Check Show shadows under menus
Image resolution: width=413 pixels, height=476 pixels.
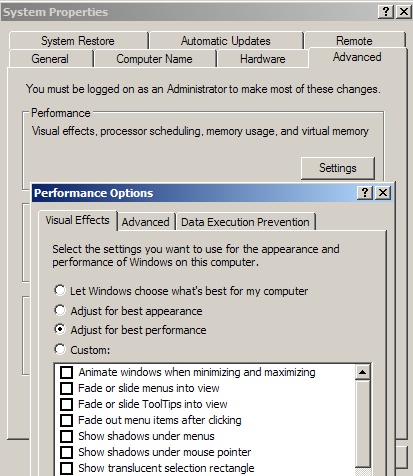click(66, 436)
